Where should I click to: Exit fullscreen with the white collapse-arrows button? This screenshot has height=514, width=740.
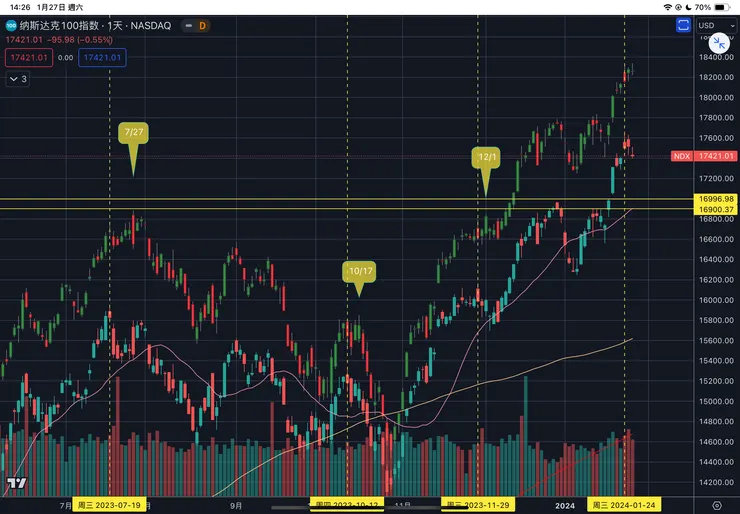(719, 44)
